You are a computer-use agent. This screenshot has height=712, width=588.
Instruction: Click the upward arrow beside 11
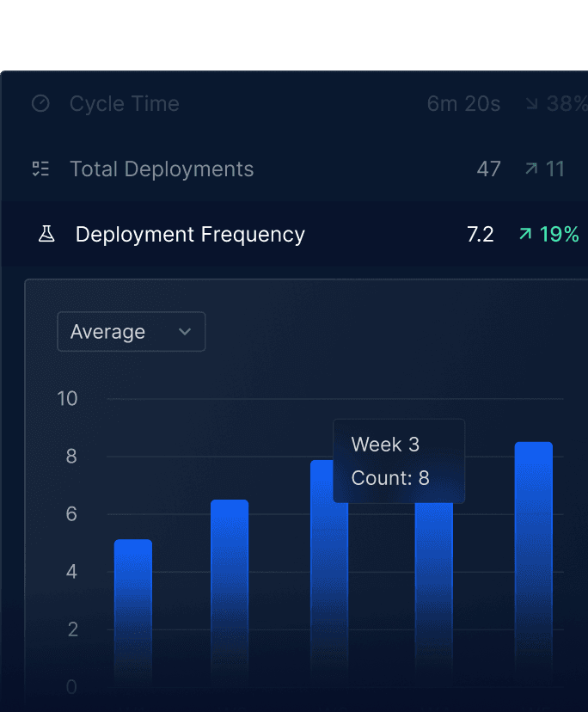[x=531, y=169]
